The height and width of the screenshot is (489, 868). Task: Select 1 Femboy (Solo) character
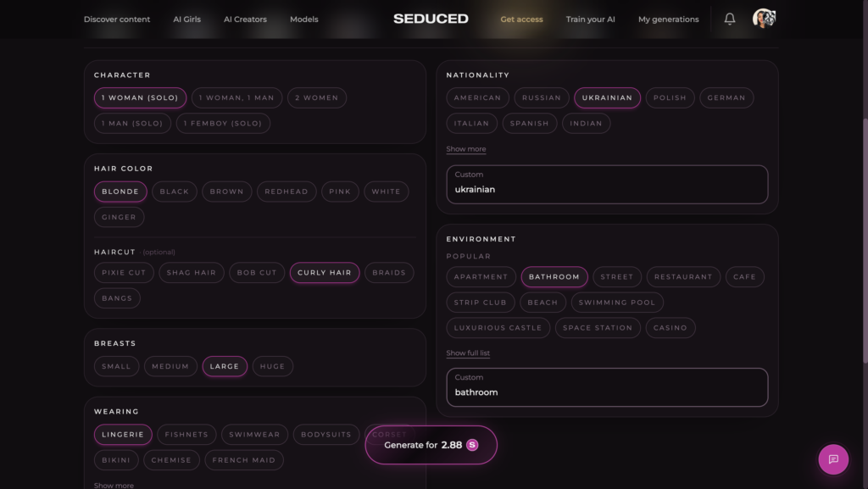click(x=223, y=124)
